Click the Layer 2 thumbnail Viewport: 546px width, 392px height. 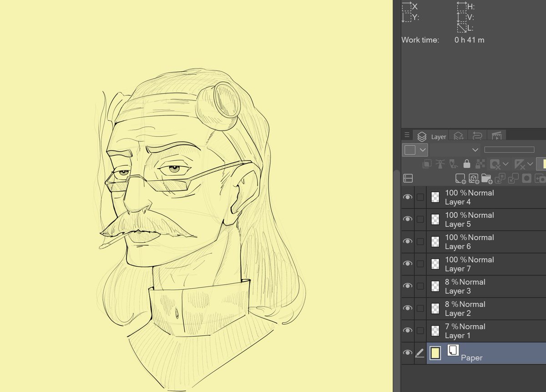435,308
